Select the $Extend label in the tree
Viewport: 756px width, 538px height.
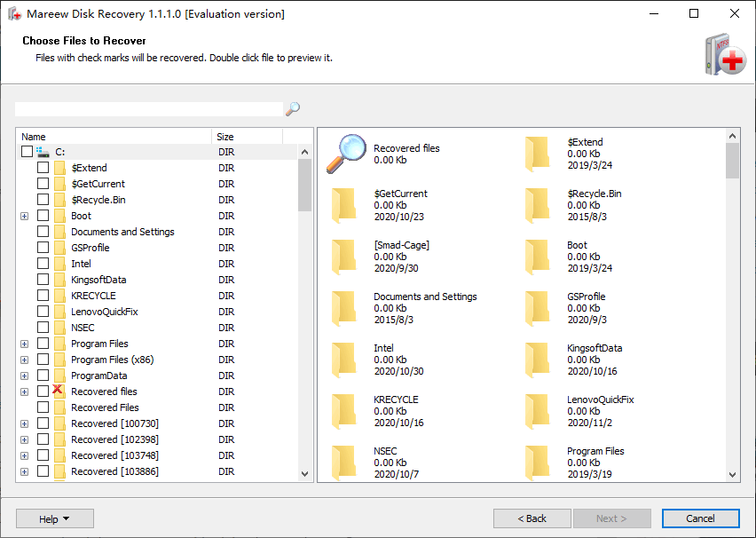[x=90, y=168]
